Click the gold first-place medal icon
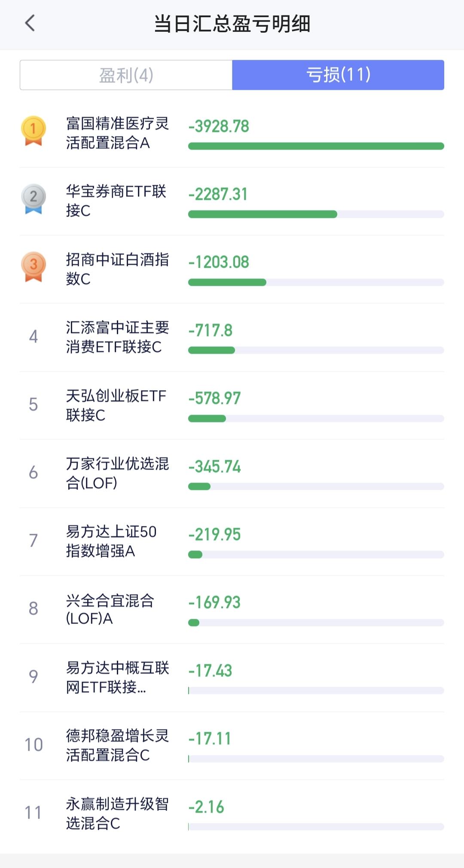 34,130
